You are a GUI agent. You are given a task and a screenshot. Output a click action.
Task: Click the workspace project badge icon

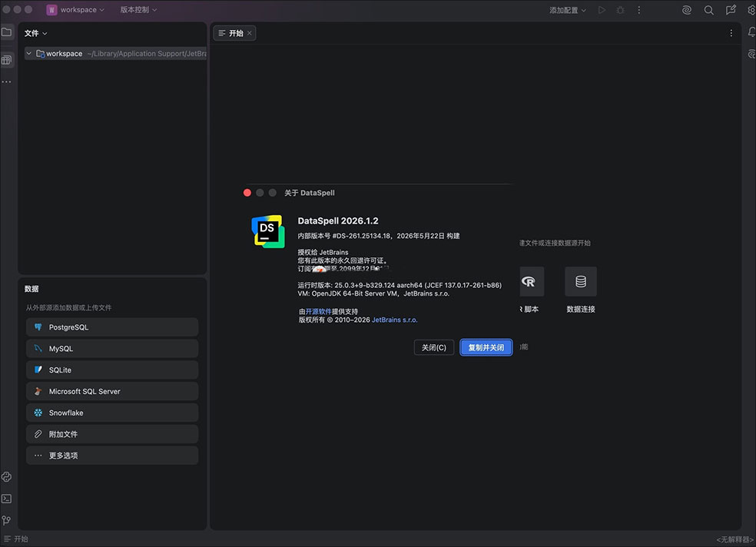click(x=51, y=10)
